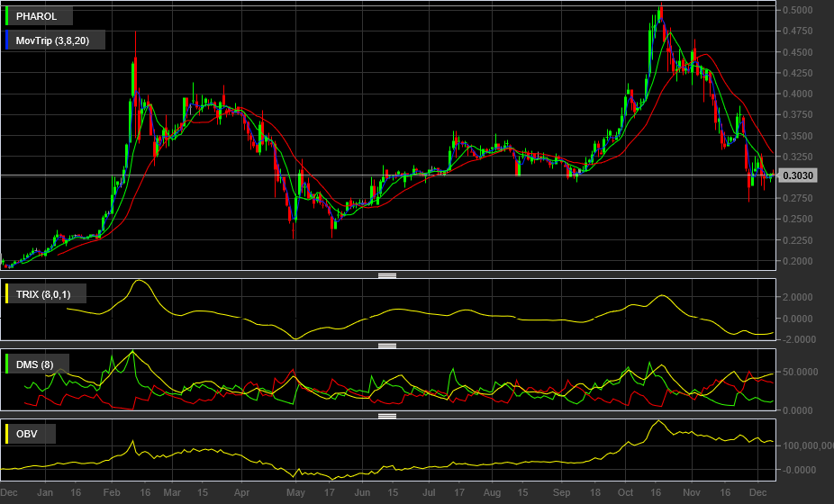Click the 50.0000 level on DMS scale

tap(800, 372)
